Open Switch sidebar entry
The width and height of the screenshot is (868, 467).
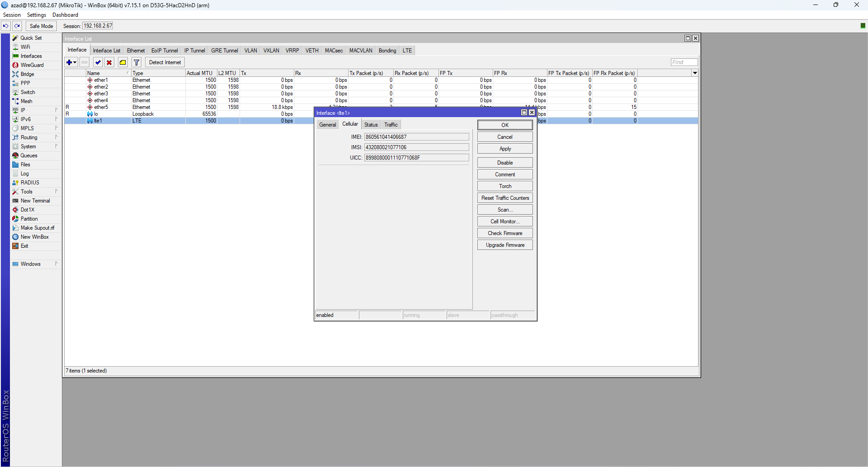coord(28,92)
